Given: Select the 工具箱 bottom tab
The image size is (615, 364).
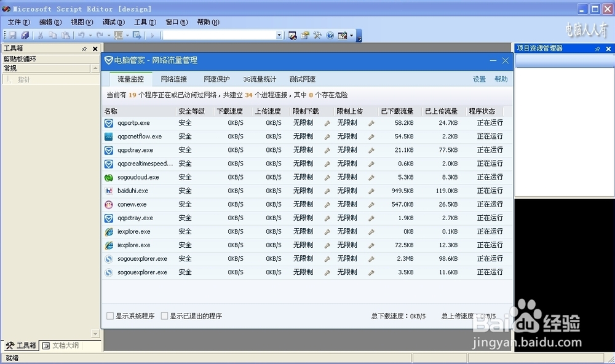Looking at the screenshot, I should point(21,346).
